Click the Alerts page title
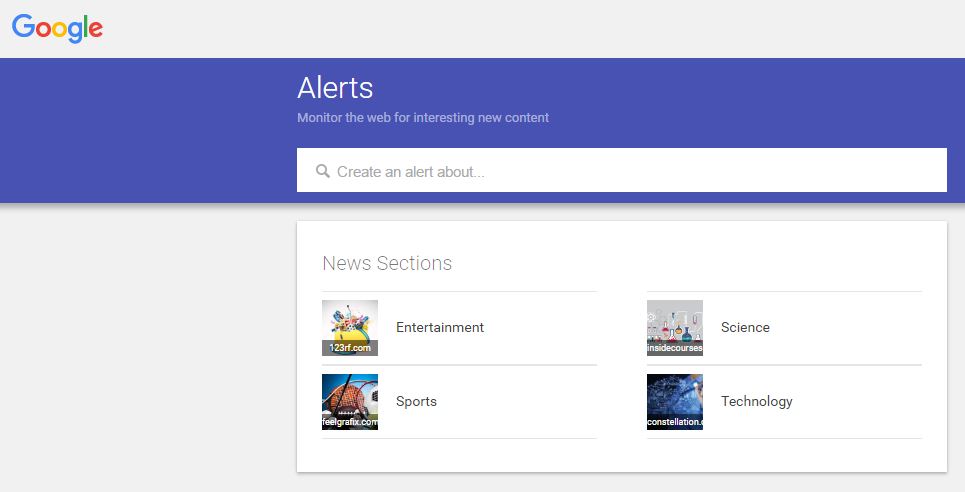Image resolution: width=965 pixels, height=492 pixels. (335, 87)
